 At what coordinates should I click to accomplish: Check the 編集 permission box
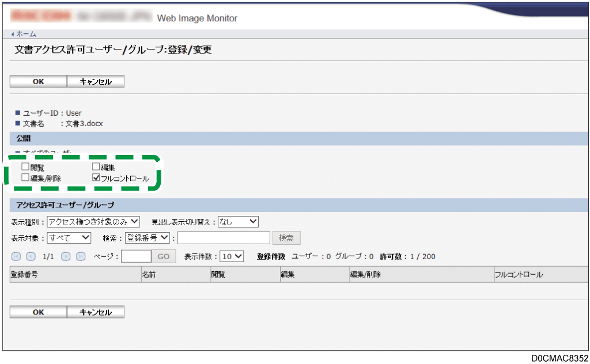(x=95, y=166)
